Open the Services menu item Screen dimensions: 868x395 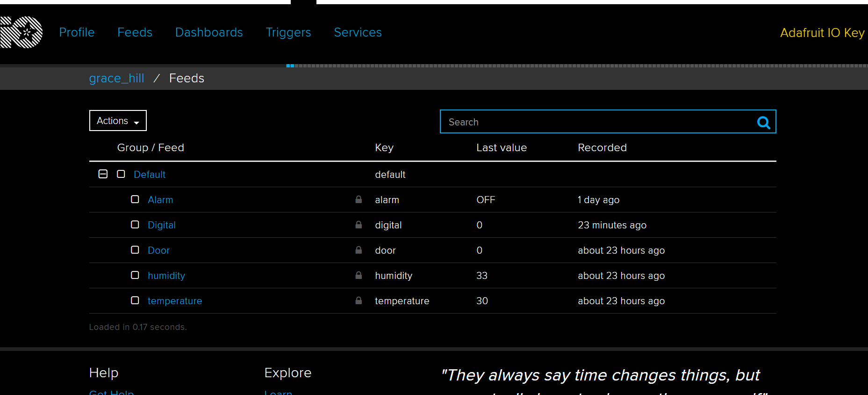coord(358,32)
